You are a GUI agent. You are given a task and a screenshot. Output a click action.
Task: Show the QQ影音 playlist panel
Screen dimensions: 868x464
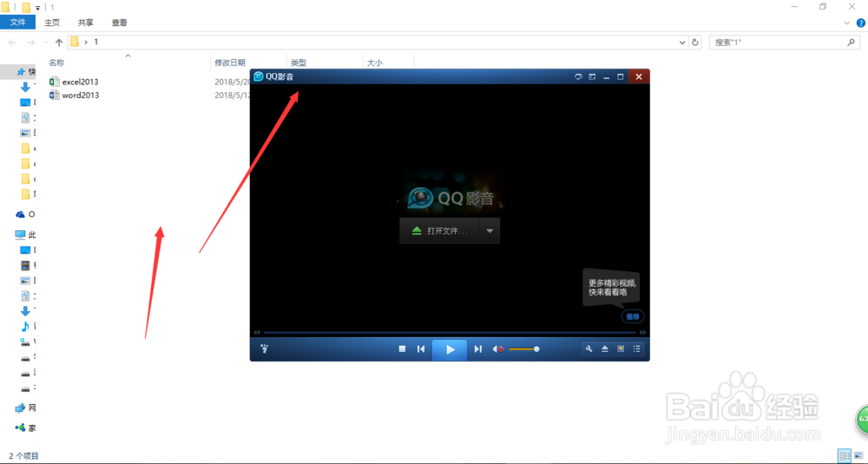click(x=636, y=348)
